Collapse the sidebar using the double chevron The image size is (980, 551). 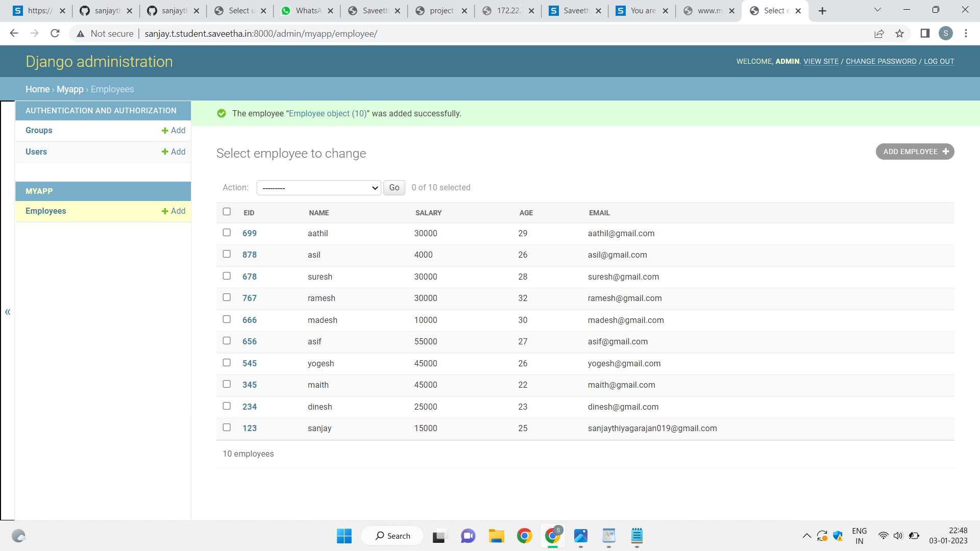click(8, 312)
